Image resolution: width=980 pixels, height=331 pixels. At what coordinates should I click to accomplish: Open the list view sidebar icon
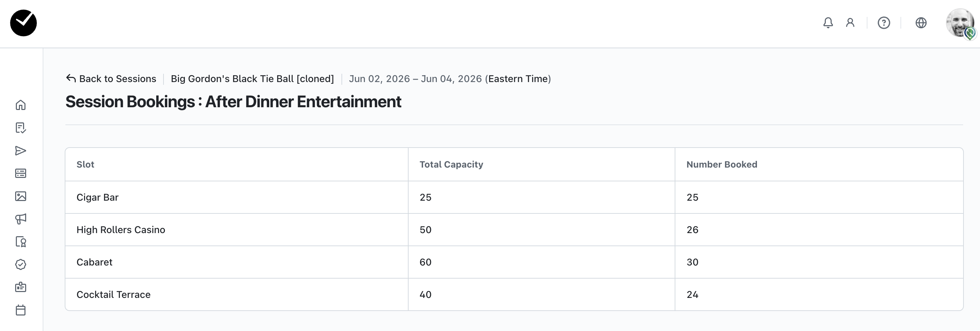click(21, 173)
